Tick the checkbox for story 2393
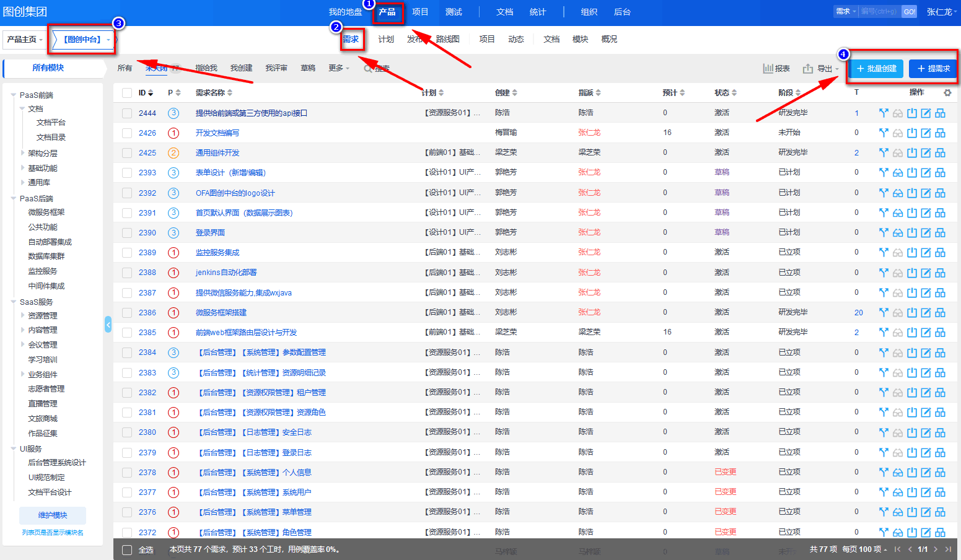 tap(127, 173)
